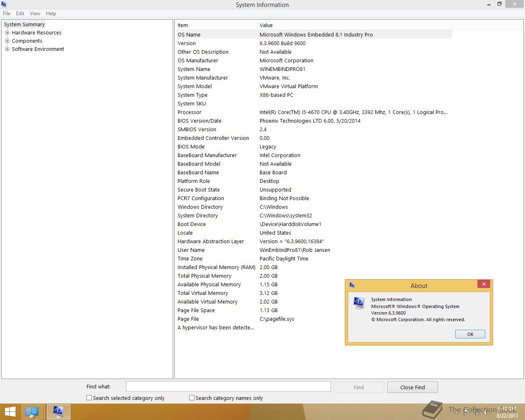Click the network tray icon
This screenshot has height=420, width=525.
point(477,412)
